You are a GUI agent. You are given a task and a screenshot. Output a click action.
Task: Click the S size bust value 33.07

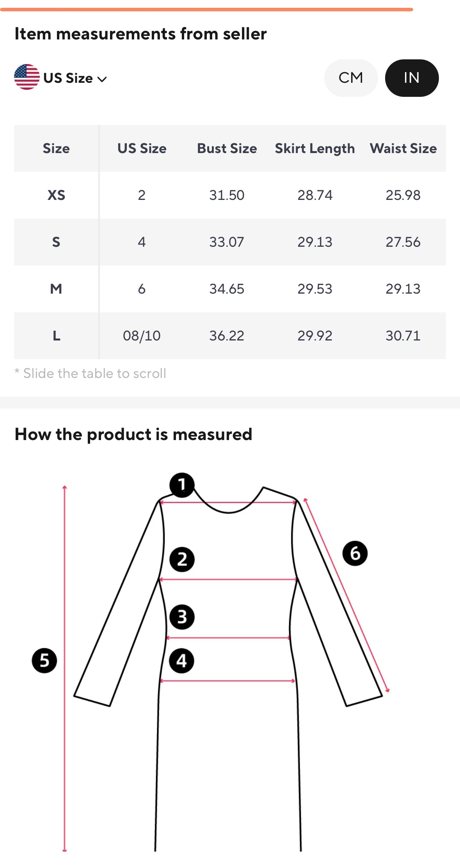227,242
